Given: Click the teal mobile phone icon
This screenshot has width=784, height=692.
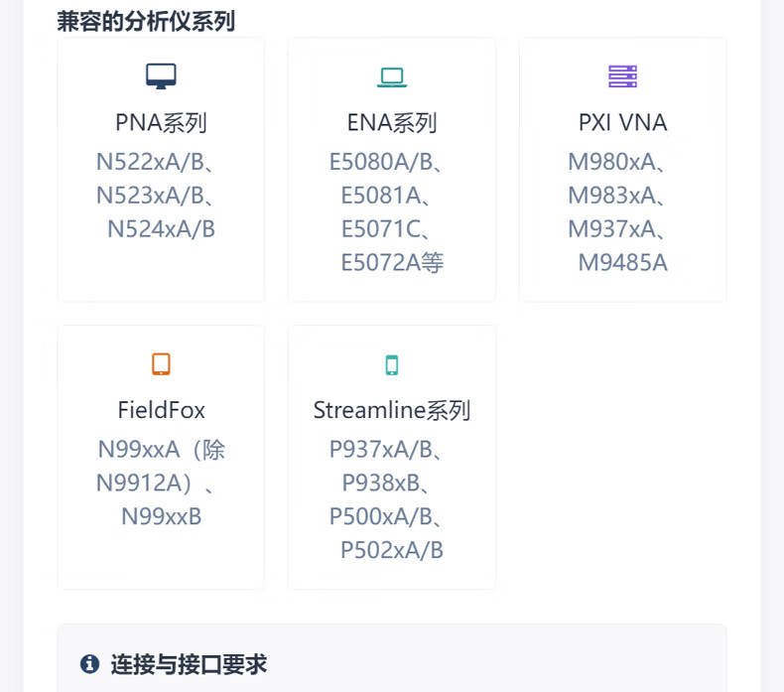Looking at the screenshot, I should pos(392,365).
